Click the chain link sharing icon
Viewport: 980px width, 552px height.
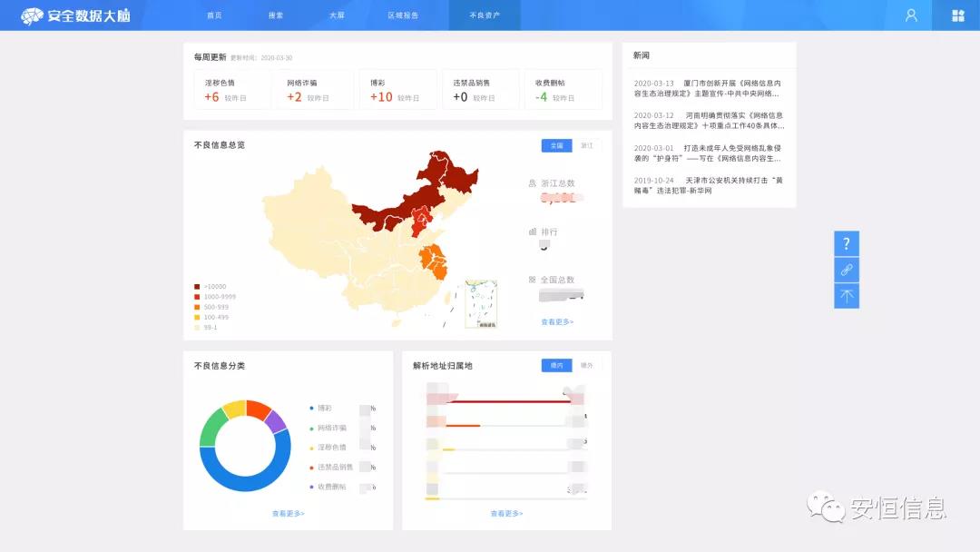846,270
